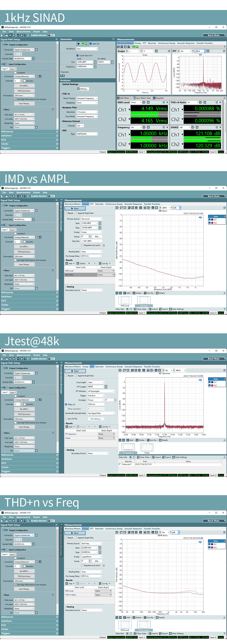Uncheck Levels Track Ch1 checkbox

pos(77,55)
